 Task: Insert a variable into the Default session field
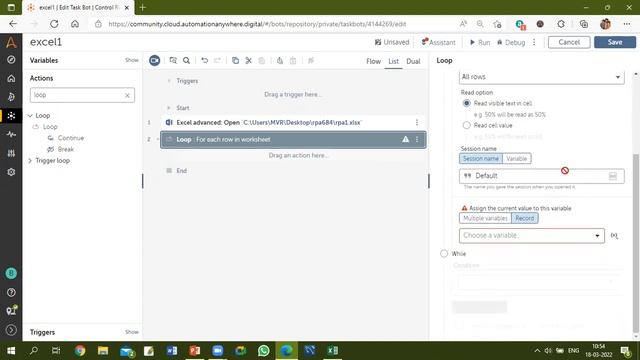pyautogui.click(x=613, y=176)
